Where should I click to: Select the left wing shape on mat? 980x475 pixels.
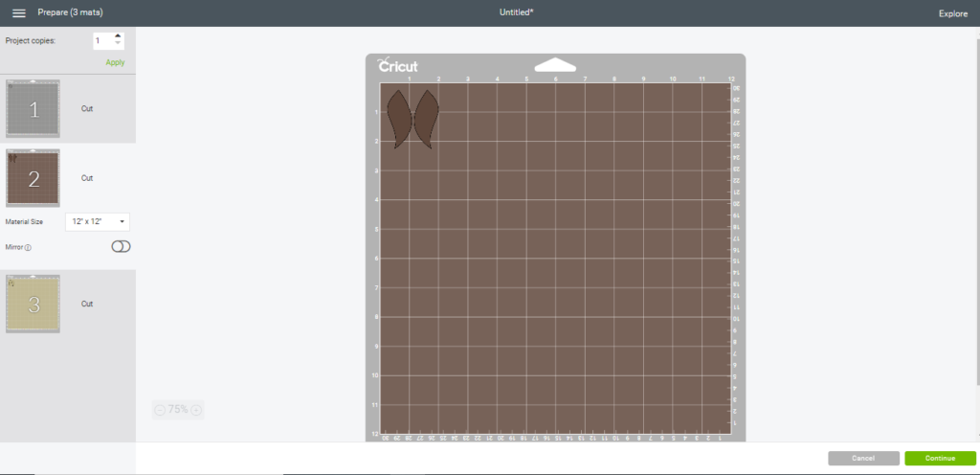point(397,117)
